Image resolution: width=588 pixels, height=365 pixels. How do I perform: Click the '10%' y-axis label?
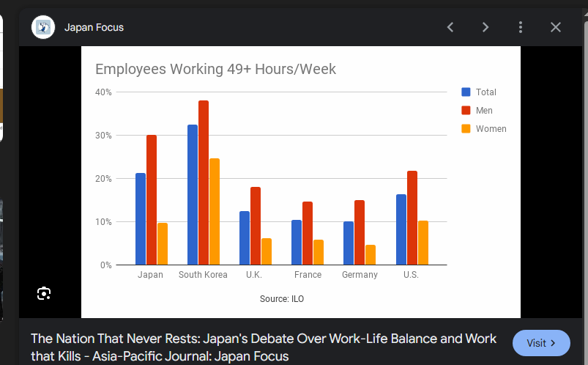(103, 222)
